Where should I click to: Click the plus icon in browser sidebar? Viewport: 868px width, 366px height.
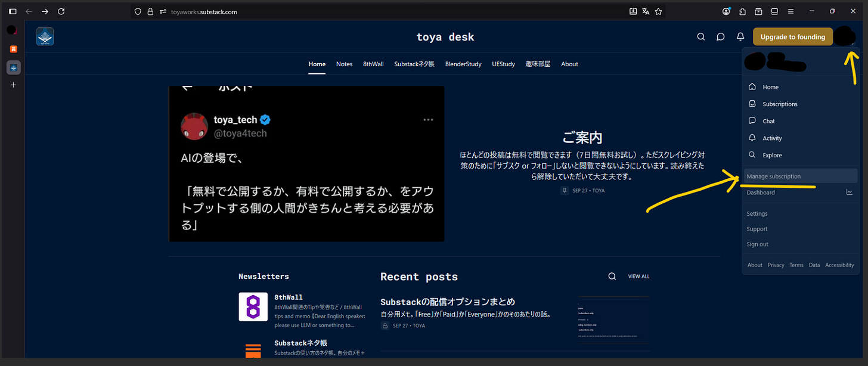(x=13, y=85)
